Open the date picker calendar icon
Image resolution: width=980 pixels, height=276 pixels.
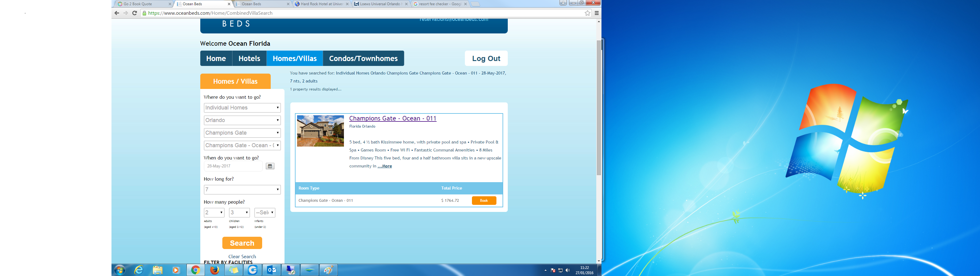click(x=270, y=166)
